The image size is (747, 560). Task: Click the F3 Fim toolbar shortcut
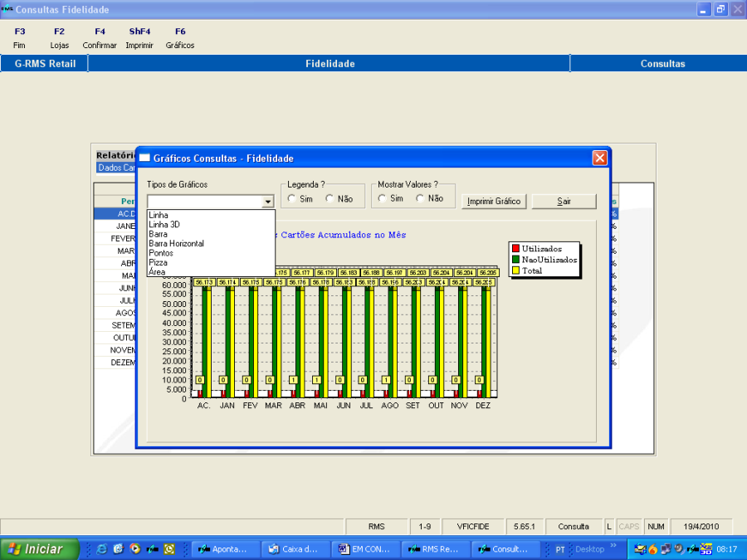tap(20, 38)
